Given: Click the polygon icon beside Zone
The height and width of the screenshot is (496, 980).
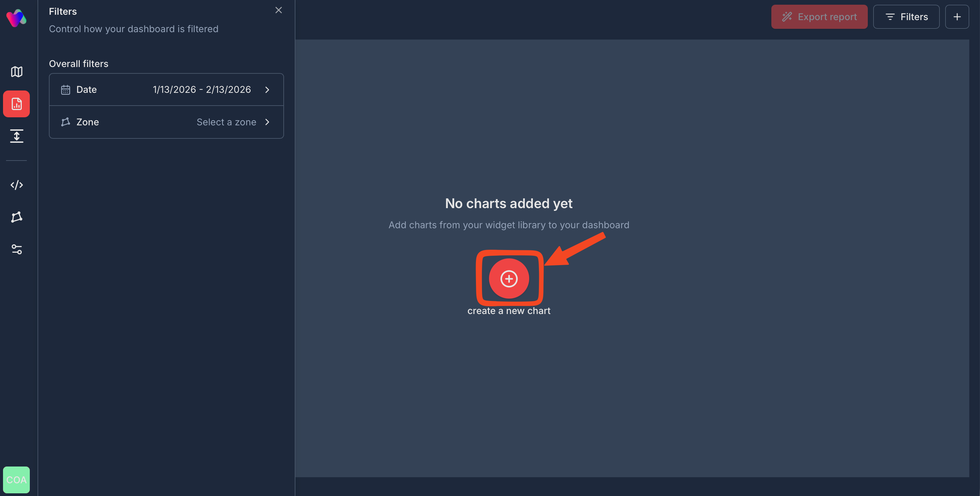Looking at the screenshot, I should [x=65, y=122].
